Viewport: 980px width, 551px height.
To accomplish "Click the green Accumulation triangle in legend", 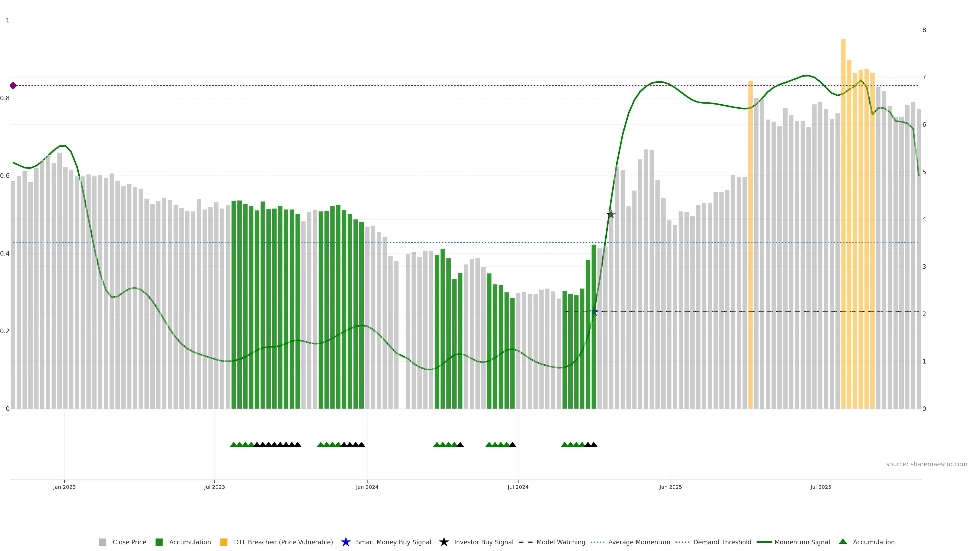I will click(843, 542).
